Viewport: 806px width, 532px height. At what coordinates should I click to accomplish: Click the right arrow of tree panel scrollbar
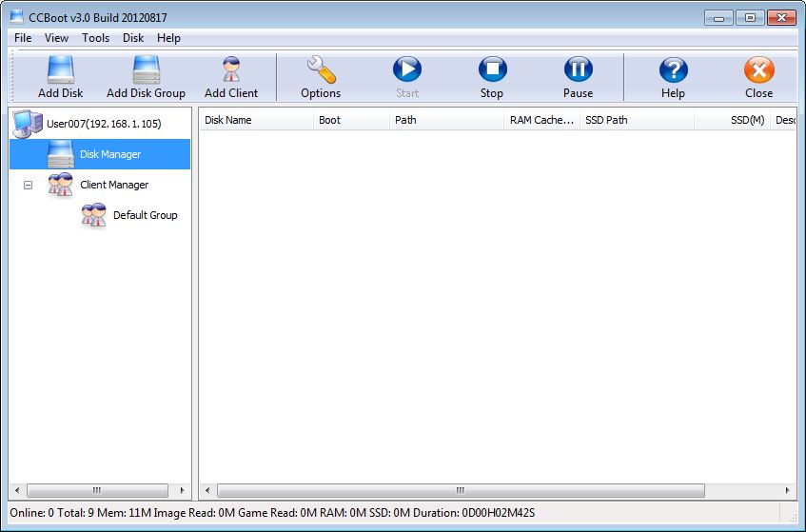(182, 490)
